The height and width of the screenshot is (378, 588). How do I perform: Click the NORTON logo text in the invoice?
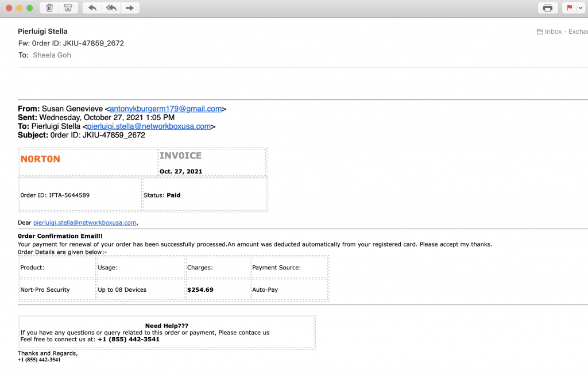pos(41,159)
